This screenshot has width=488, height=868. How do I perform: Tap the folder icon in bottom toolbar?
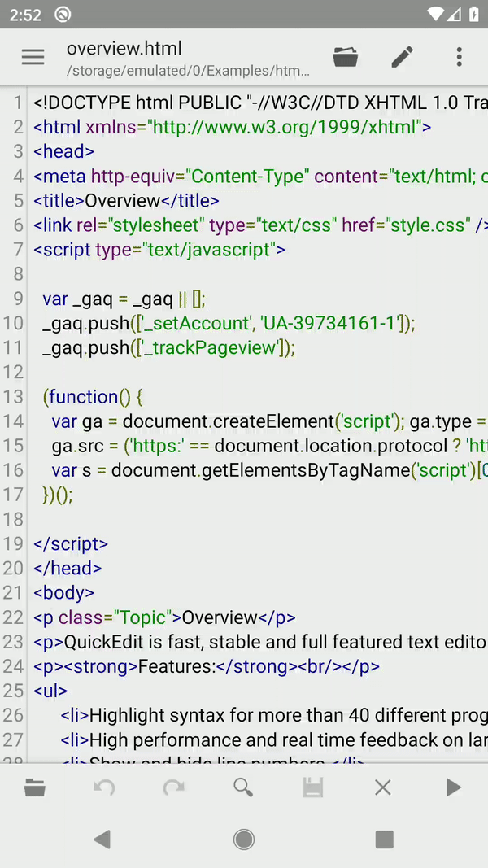[35, 787]
